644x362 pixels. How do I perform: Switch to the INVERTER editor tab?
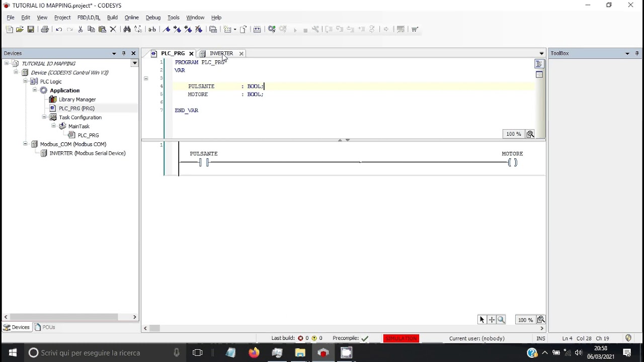[x=221, y=53]
